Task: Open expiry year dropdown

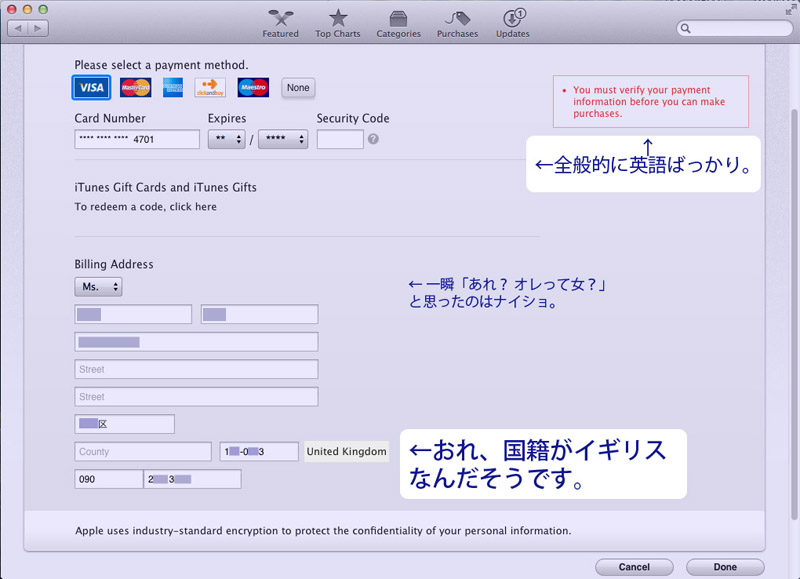Action: coord(282,140)
